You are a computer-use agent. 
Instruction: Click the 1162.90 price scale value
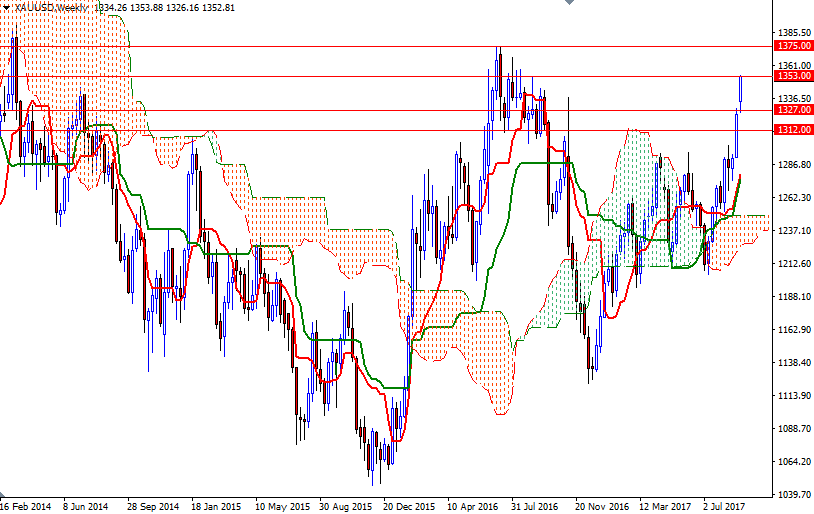tap(794, 330)
